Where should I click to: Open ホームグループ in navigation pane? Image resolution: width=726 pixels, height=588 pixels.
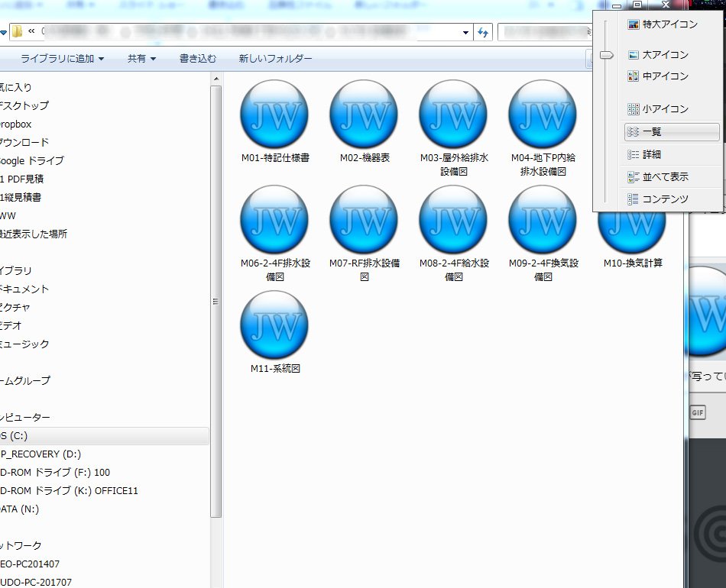point(25,381)
